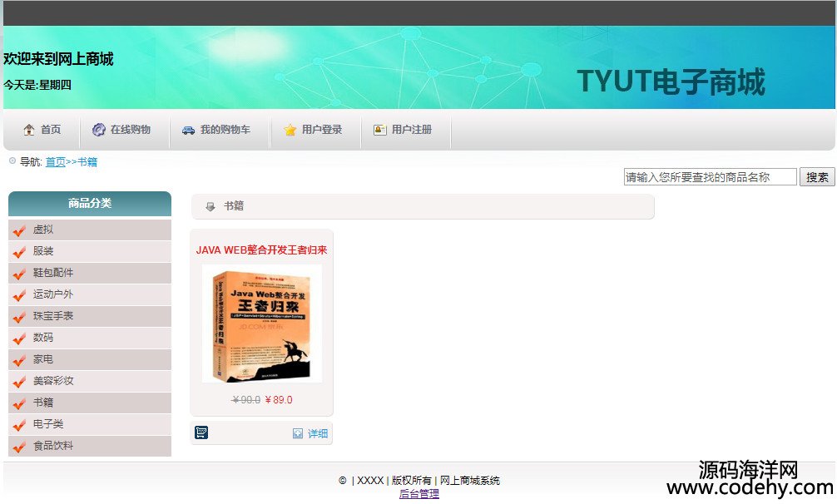Click the 商品分类 sidebar header
Image resolution: width=837 pixels, height=504 pixels.
coord(90,203)
